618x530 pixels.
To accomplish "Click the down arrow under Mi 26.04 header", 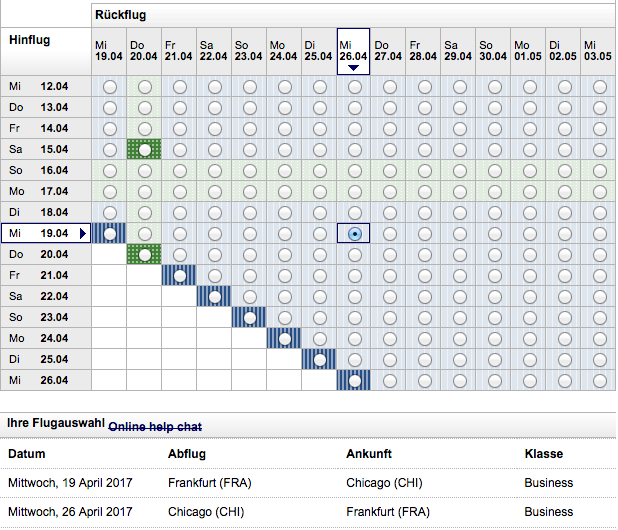I will [354, 68].
